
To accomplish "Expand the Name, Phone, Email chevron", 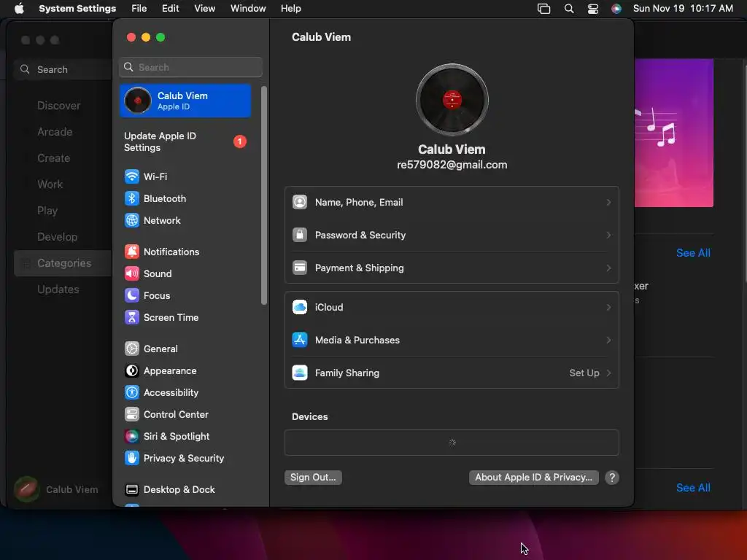I will click(x=609, y=203).
